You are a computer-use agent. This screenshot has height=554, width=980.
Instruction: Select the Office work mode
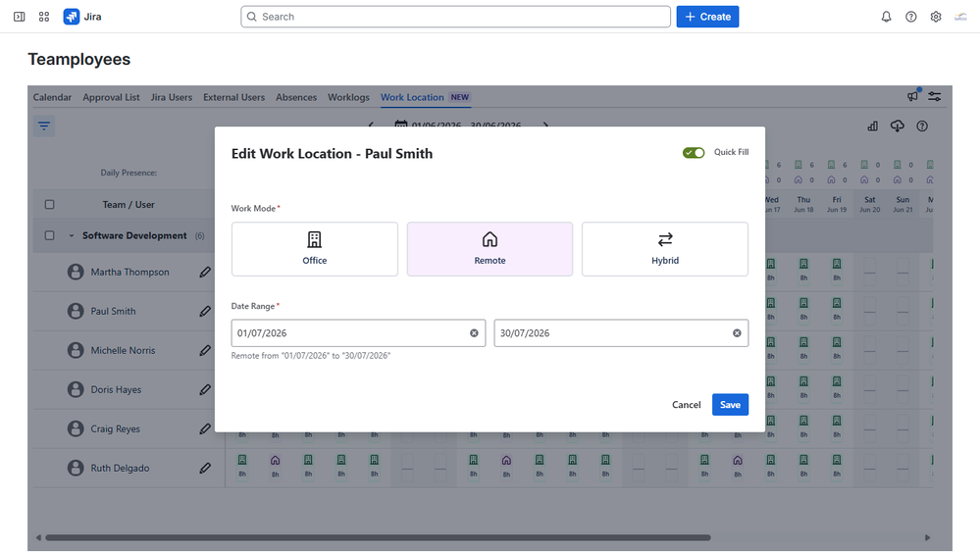click(314, 249)
